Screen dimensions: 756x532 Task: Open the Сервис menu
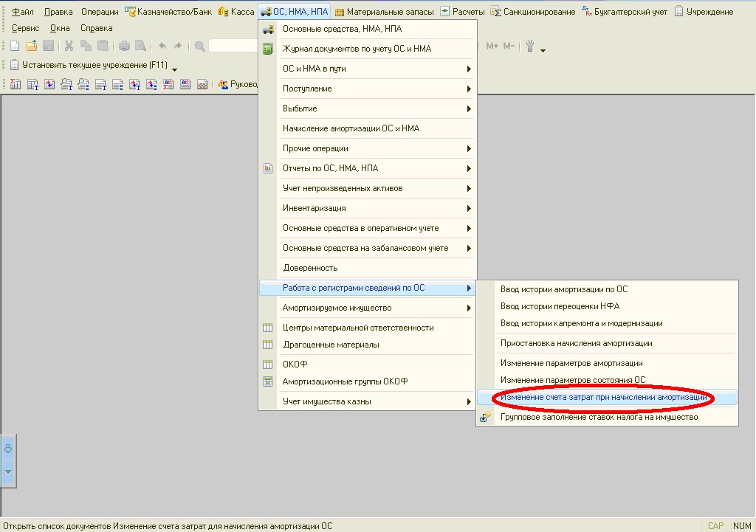[26, 28]
